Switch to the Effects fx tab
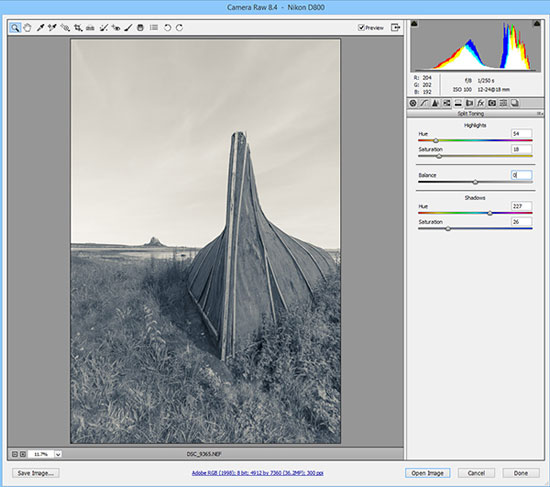Image resolution: width=550 pixels, height=487 pixels. tap(481, 103)
